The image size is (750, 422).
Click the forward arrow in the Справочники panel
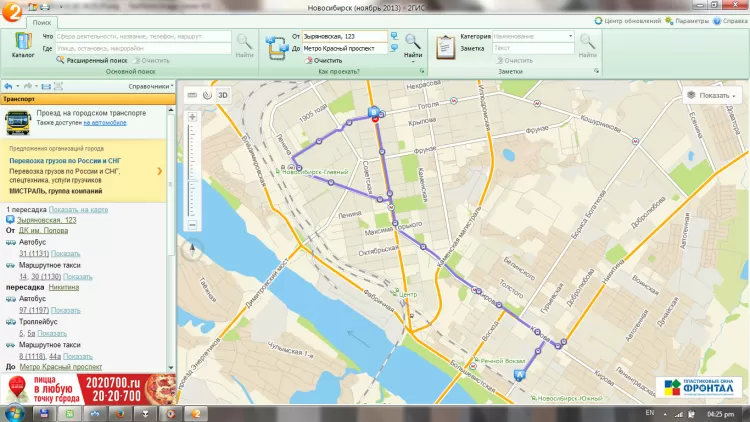click(28, 86)
